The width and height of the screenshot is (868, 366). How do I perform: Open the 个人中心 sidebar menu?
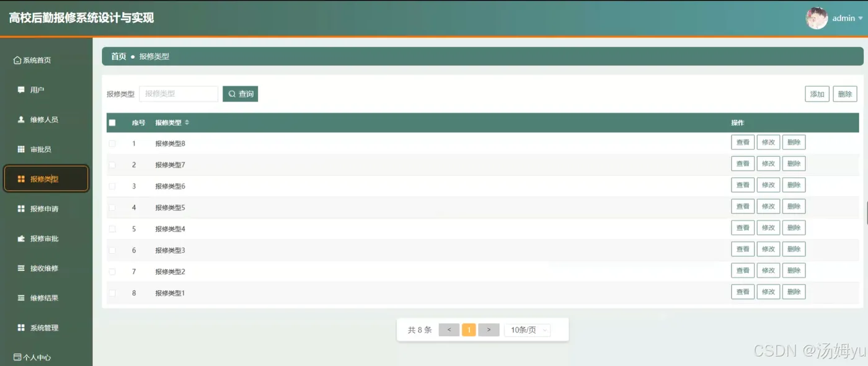coord(46,357)
